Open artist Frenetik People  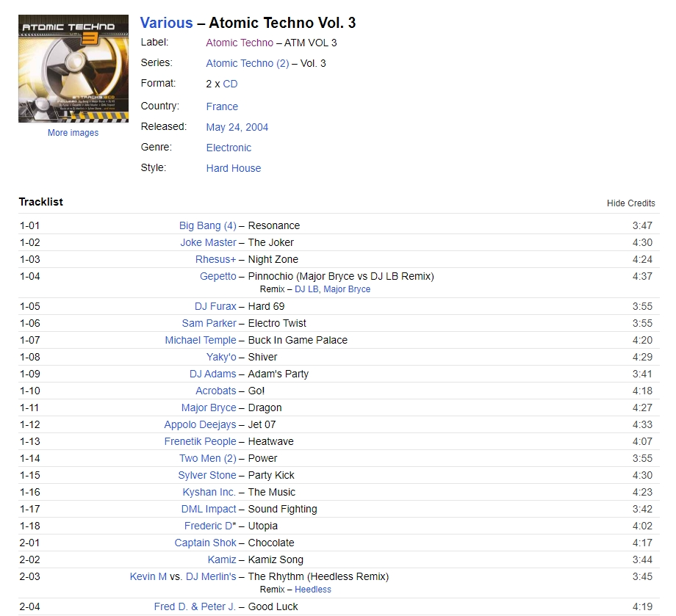point(201,441)
